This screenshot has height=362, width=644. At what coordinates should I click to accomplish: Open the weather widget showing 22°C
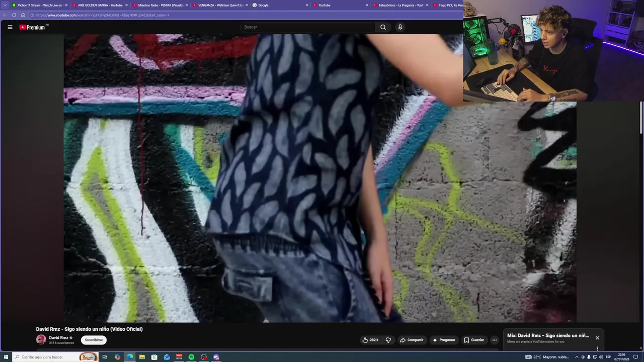547,357
